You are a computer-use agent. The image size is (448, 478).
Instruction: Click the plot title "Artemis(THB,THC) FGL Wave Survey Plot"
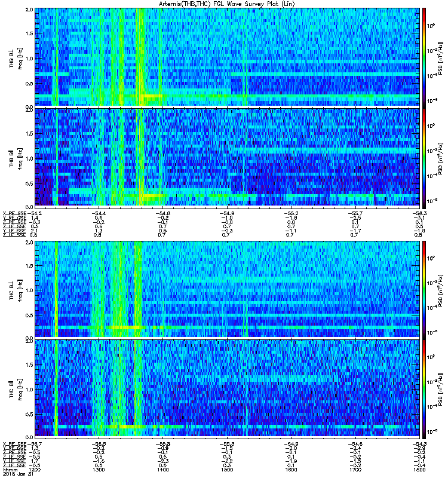tap(220, 4)
